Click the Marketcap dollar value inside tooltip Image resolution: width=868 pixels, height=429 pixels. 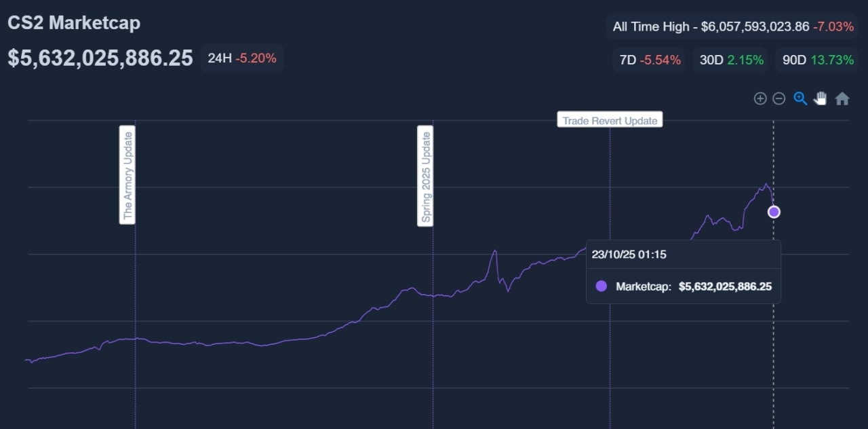click(725, 286)
